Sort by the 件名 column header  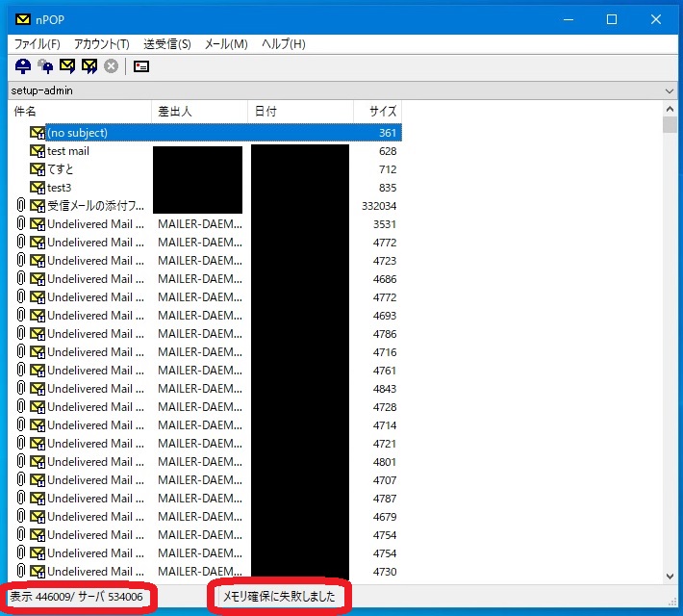[80, 112]
